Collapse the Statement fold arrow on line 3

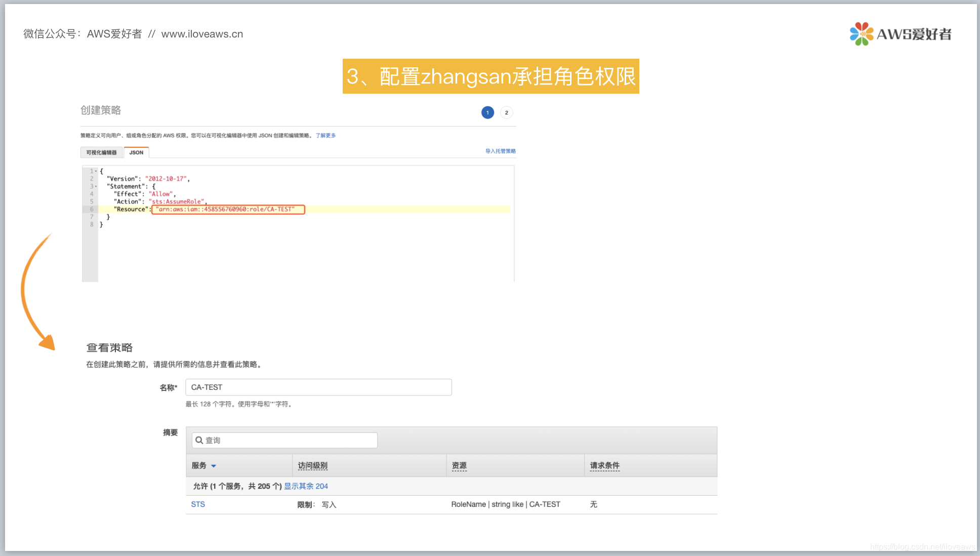96,186
